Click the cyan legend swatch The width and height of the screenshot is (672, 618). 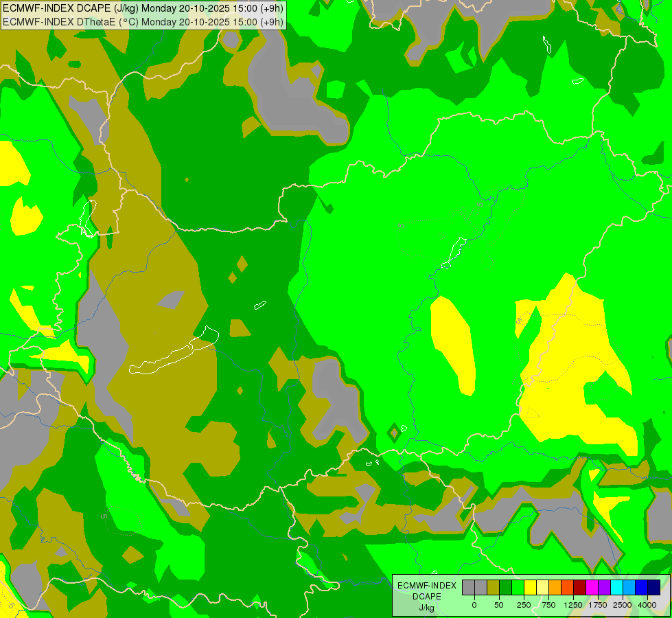(616, 588)
